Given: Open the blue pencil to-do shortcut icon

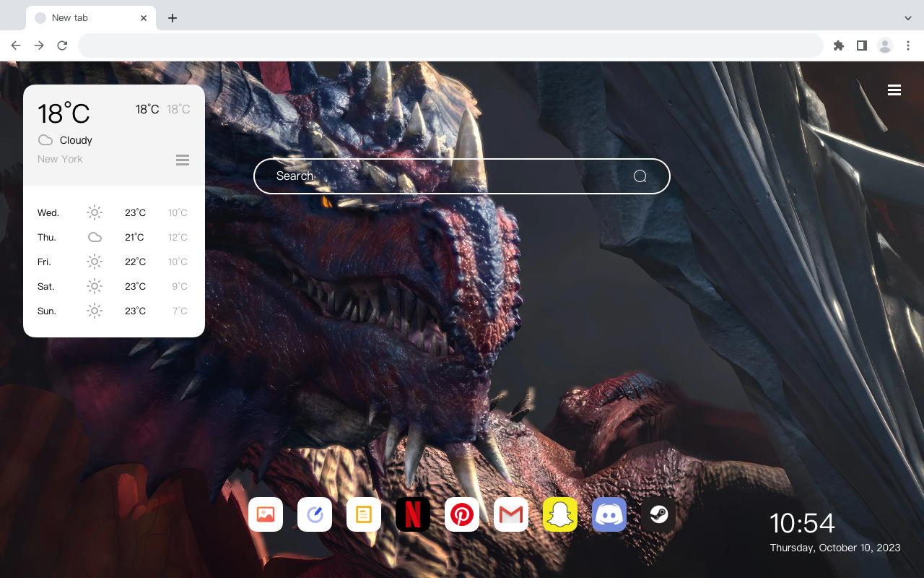Looking at the screenshot, I should pos(315,514).
